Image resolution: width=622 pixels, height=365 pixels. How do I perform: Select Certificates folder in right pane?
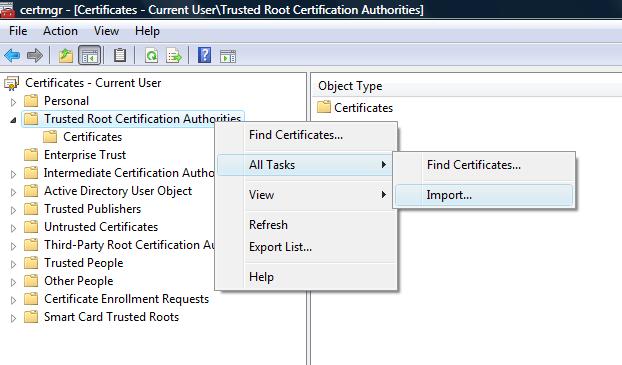tap(363, 108)
